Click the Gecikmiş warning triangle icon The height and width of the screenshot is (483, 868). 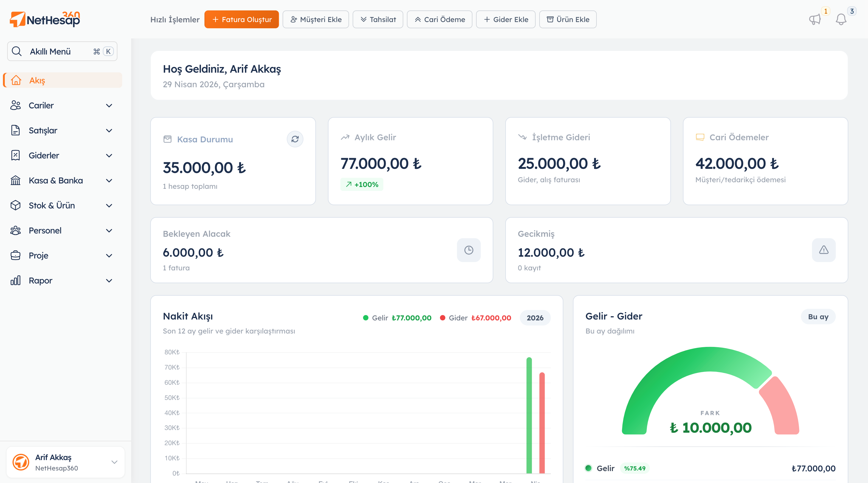[824, 250]
